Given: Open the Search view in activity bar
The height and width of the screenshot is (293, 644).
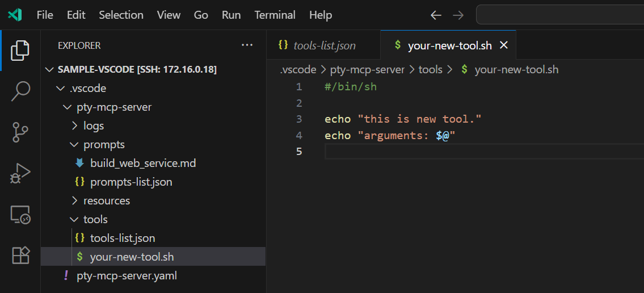Looking at the screenshot, I should pyautogui.click(x=20, y=91).
